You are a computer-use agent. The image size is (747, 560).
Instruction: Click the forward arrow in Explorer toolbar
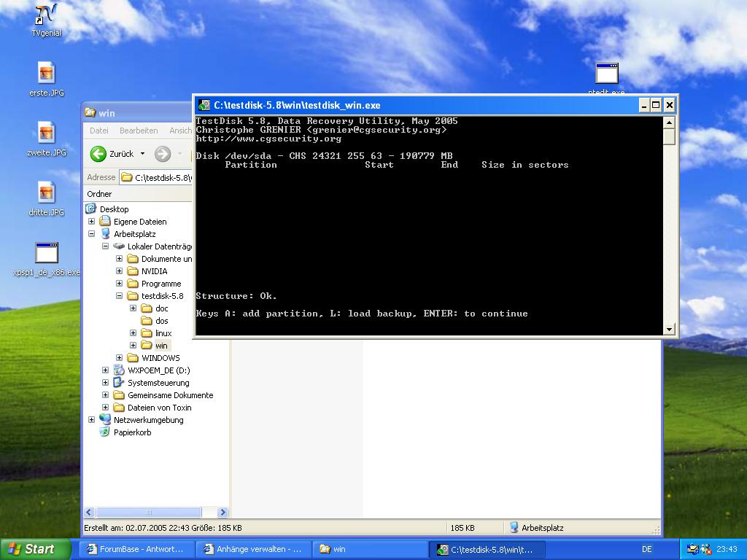(x=163, y=154)
